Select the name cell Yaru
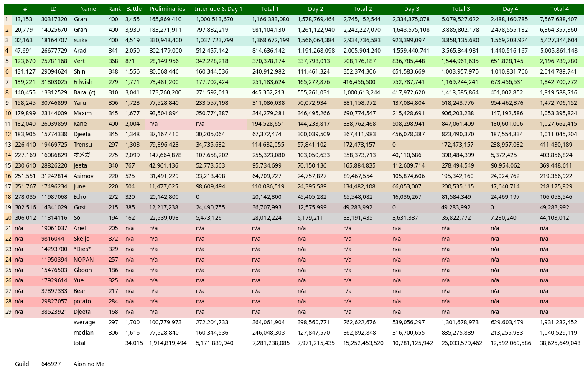Screen dimensions: 588x374 (79, 103)
